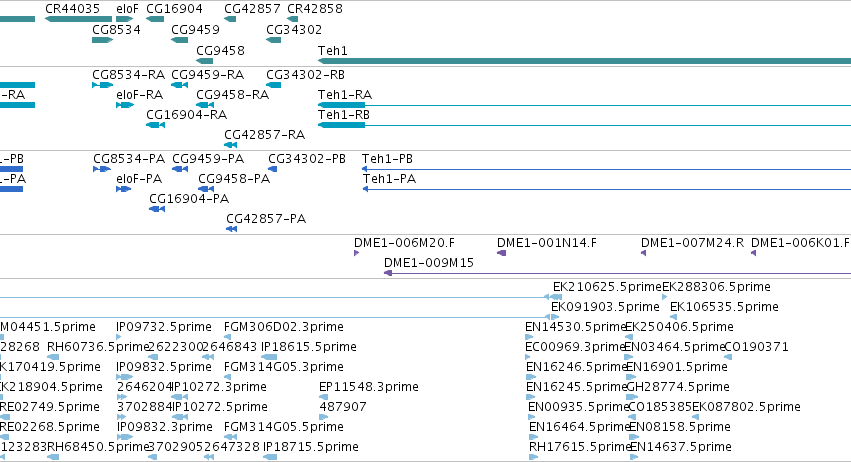Click transcript eloF-RA
This screenshot has height=462, width=851.
click(139, 95)
